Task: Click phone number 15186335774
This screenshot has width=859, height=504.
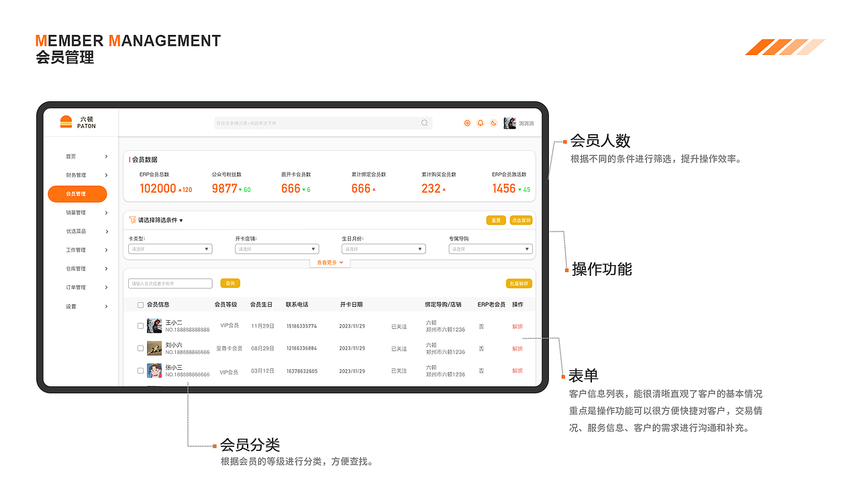Action: pyautogui.click(x=302, y=326)
